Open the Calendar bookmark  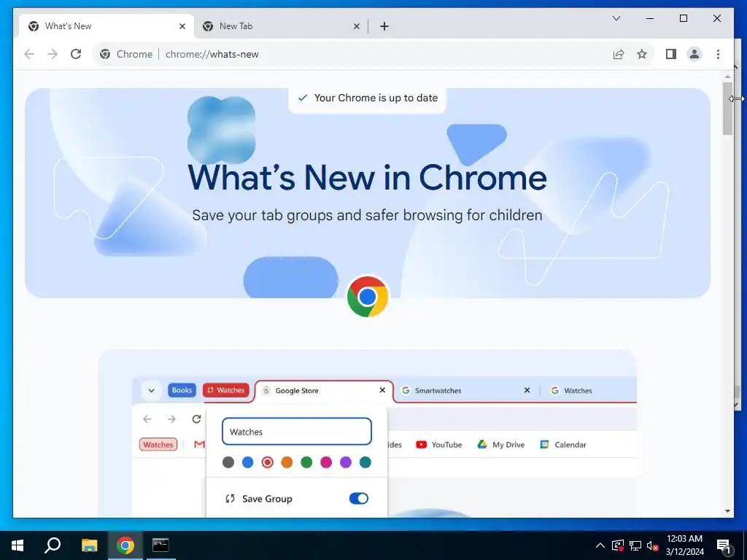click(x=562, y=444)
